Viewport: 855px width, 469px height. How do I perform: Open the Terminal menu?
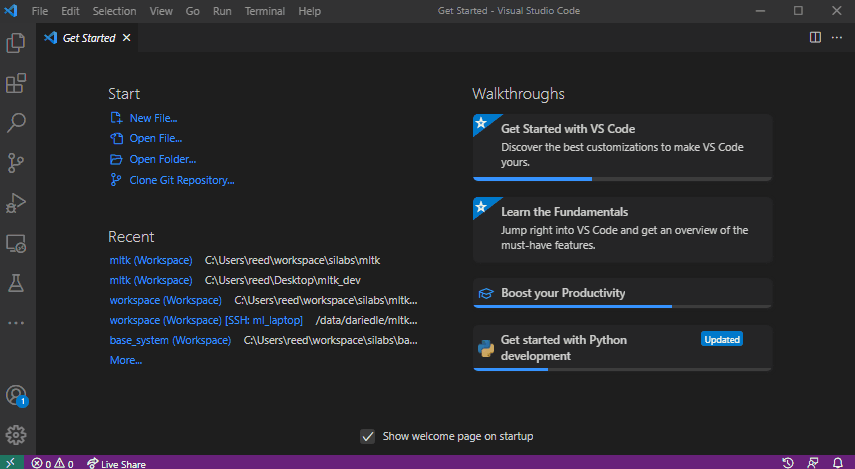pyautogui.click(x=264, y=11)
